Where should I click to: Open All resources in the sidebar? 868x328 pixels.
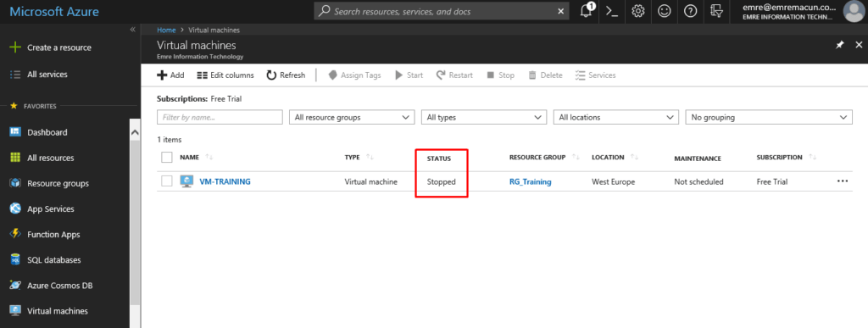[50, 158]
